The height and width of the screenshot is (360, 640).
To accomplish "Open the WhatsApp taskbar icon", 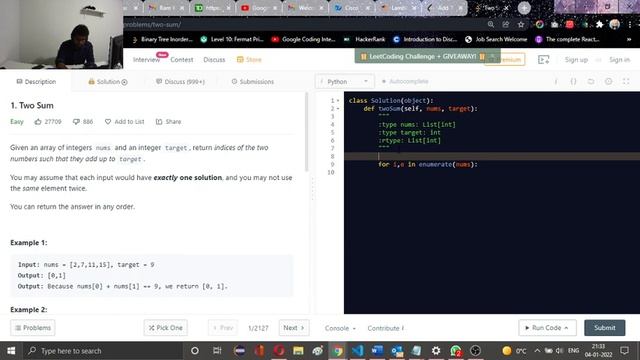I will tap(456, 351).
